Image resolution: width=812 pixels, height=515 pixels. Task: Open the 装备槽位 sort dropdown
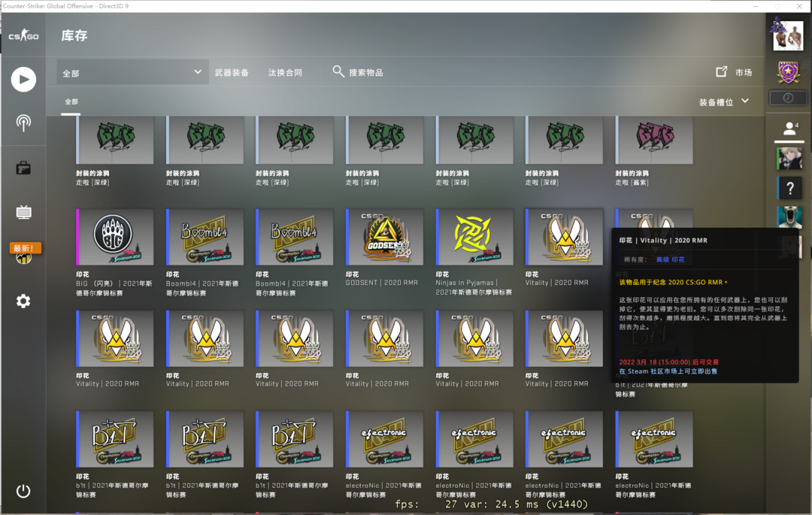pyautogui.click(x=724, y=102)
